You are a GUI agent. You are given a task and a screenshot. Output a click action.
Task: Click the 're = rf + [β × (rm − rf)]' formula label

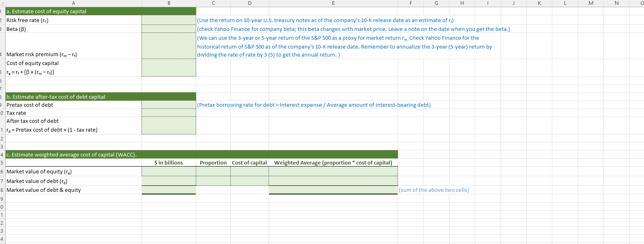pyautogui.click(x=30, y=72)
